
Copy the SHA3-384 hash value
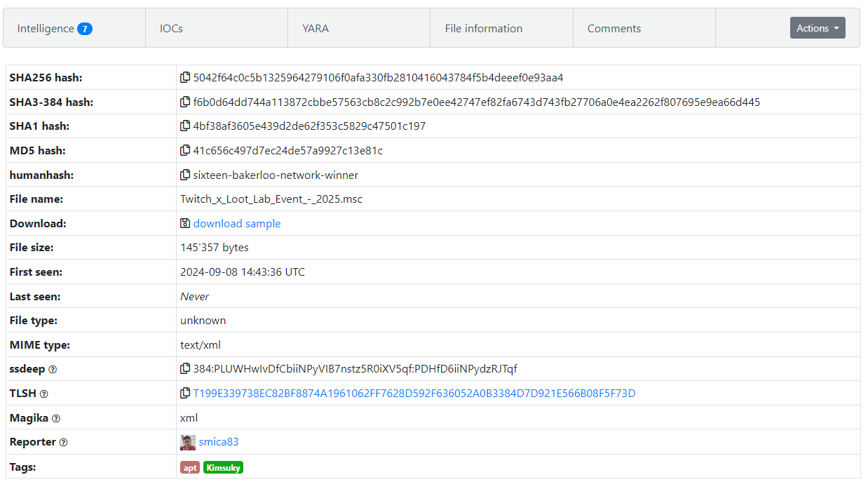(185, 102)
